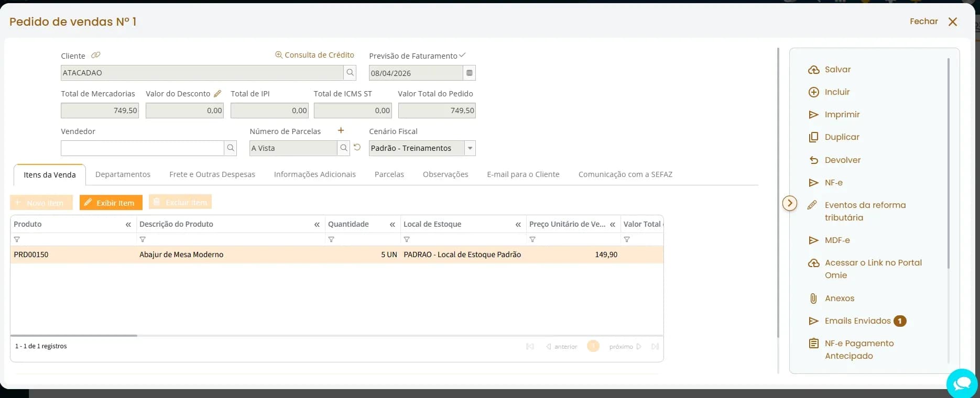The image size is (980, 398).
Task: Open the Informações Adicionais tab
Action: point(315,174)
